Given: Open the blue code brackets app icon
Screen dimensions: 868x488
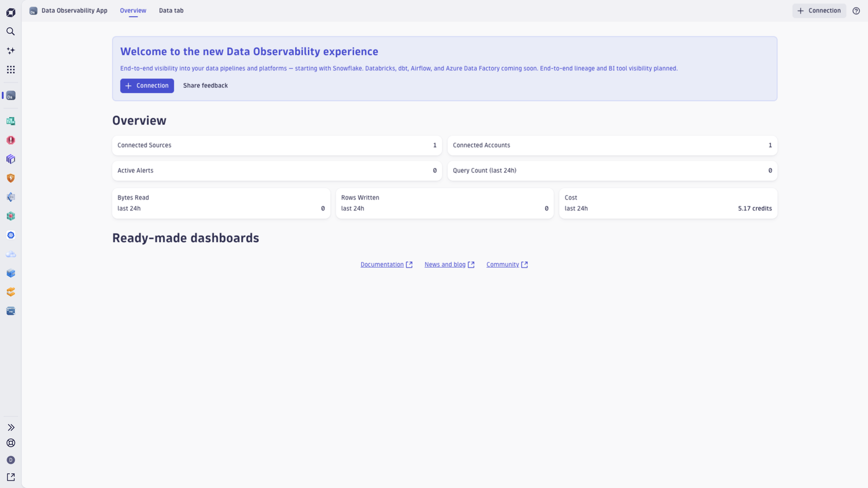Looking at the screenshot, I should coord(10,197).
